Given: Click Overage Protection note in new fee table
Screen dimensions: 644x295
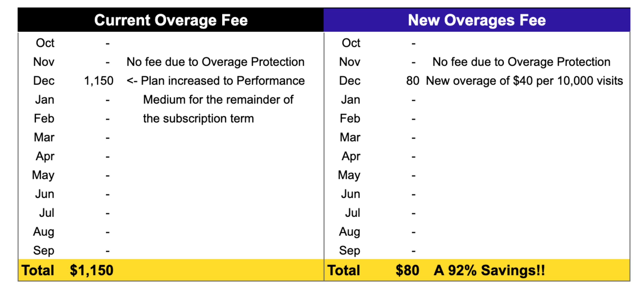Looking at the screenshot, I should tap(521, 62).
